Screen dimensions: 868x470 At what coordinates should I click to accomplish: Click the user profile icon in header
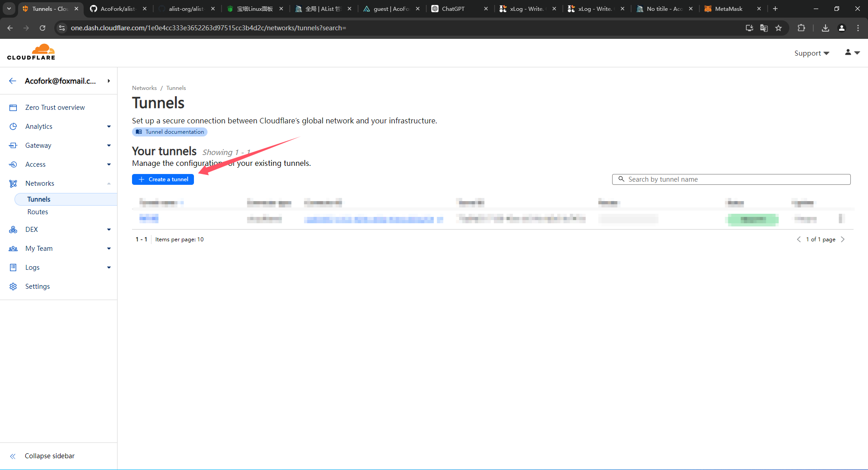click(x=848, y=52)
